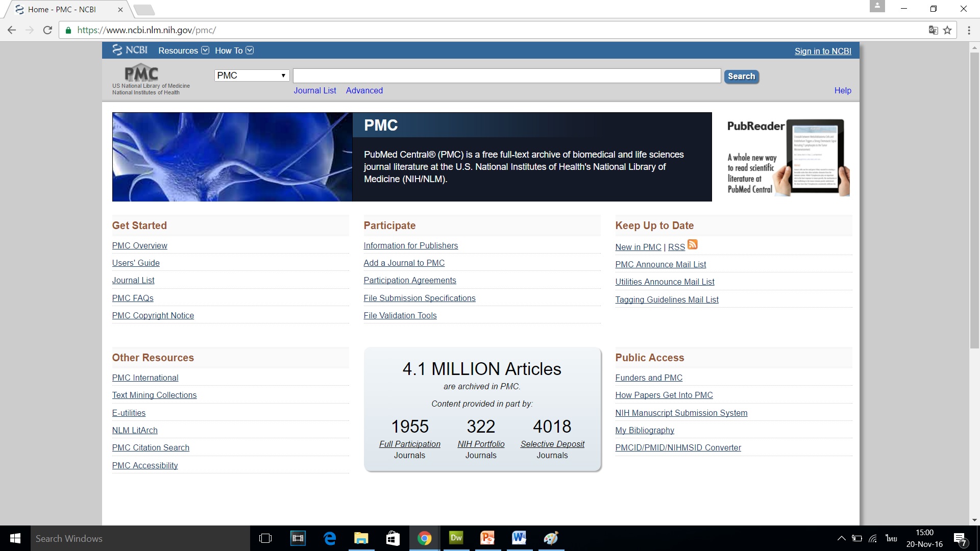Open the Help link
This screenshot has width=980, height=551.
pos(843,90)
